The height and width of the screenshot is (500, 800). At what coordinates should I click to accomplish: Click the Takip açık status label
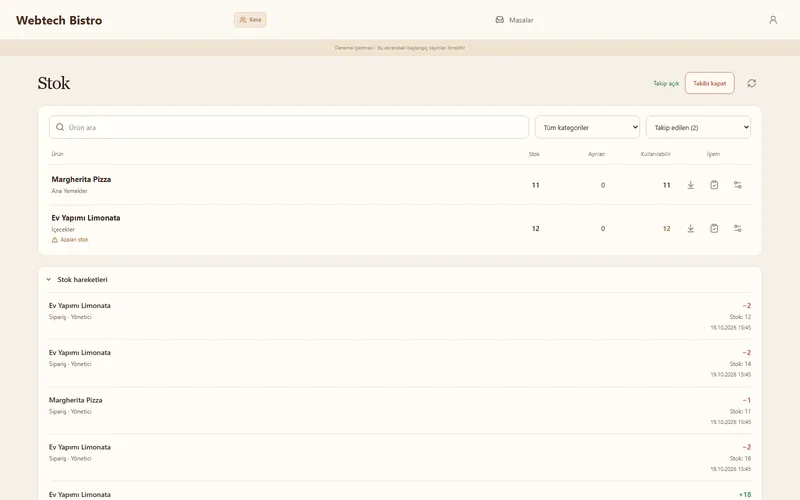pos(666,83)
